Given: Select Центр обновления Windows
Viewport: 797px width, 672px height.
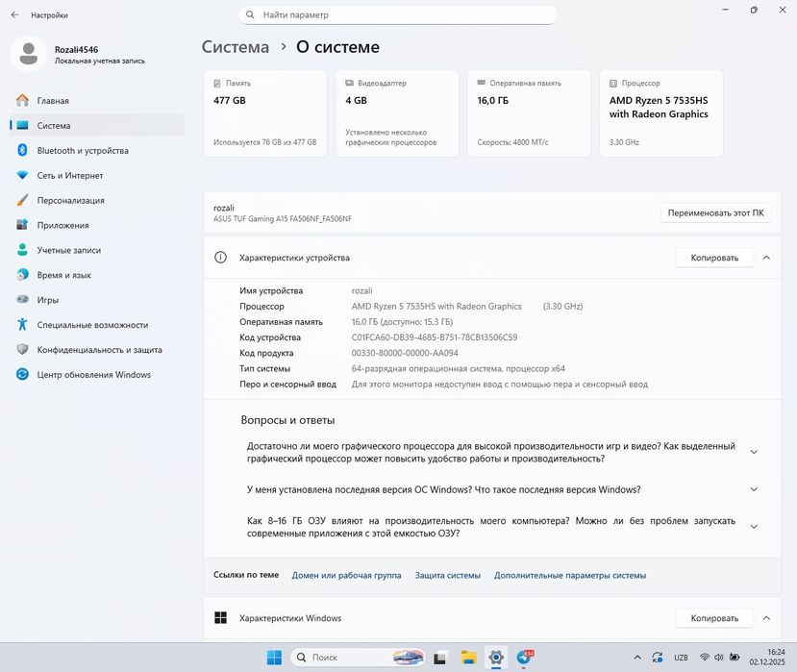Looking at the screenshot, I should tap(96, 374).
